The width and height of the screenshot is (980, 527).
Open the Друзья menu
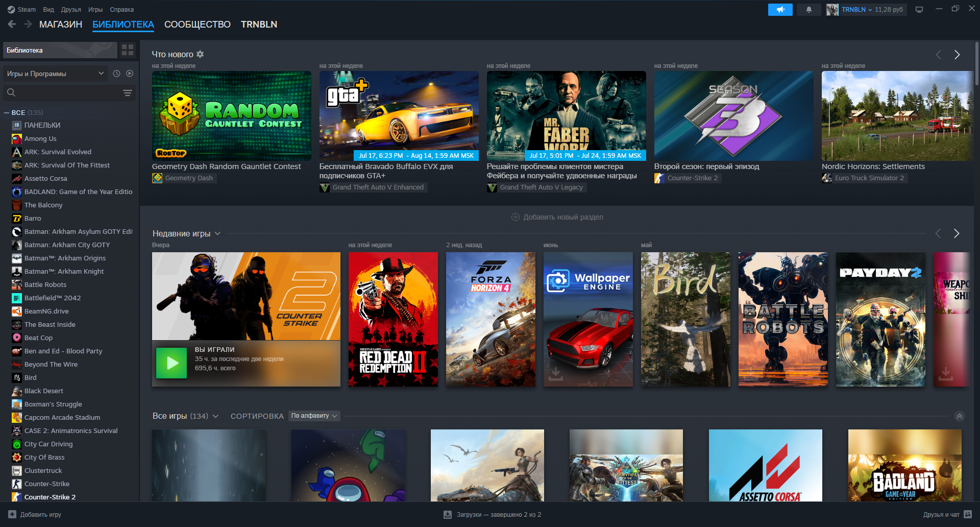(71, 10)
